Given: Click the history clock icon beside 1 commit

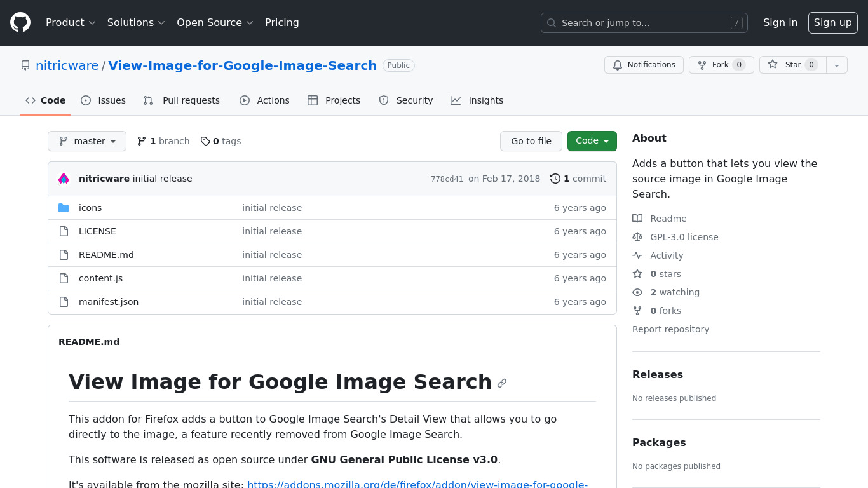Looking at the screenshot, I should [555, 179].
